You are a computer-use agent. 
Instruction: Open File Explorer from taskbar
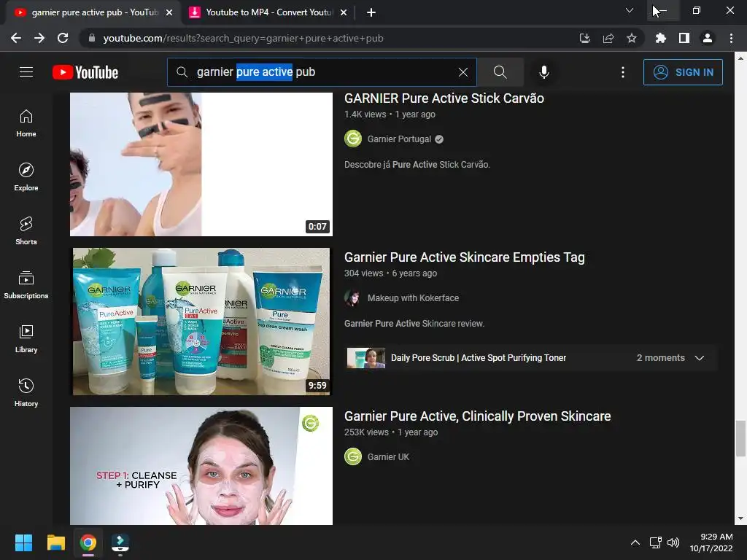(55, 542)
